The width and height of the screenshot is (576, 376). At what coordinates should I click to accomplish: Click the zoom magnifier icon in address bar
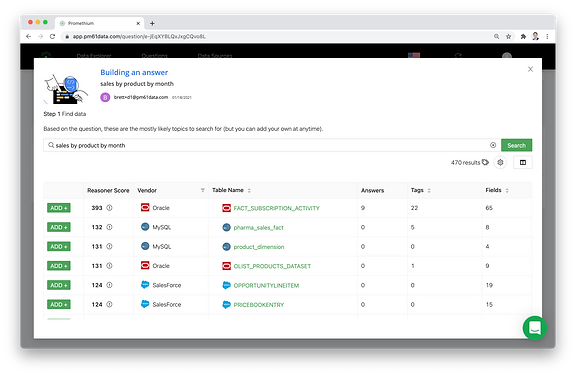coord(496,36)
